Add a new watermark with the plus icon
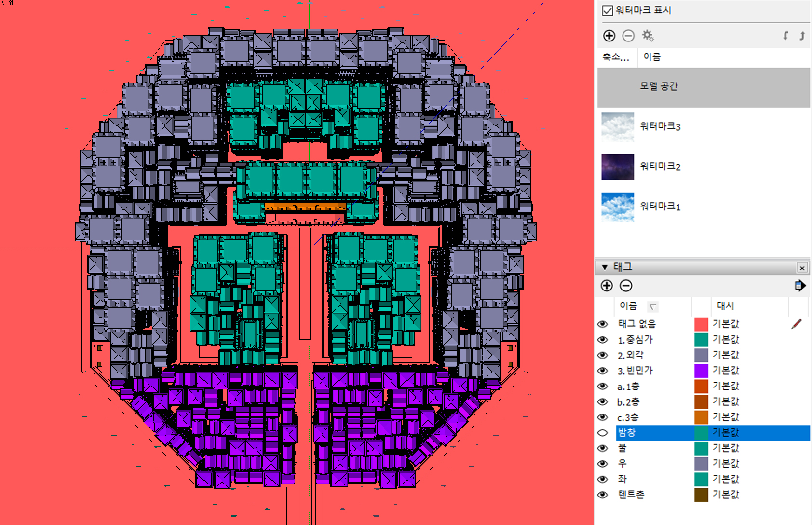Image resolution: width=812 pixels, height=525 pixels. [x=609, y=36]
